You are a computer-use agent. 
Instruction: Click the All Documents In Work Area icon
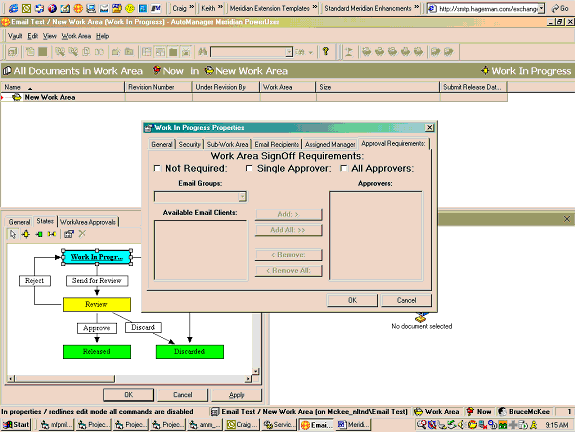(7, 71)
